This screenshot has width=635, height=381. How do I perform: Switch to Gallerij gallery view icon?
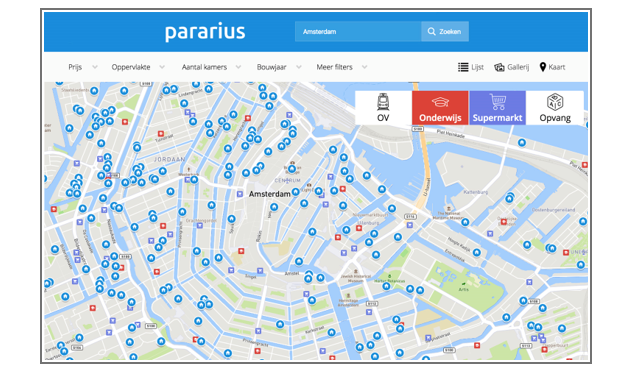(x=499, y=67)
